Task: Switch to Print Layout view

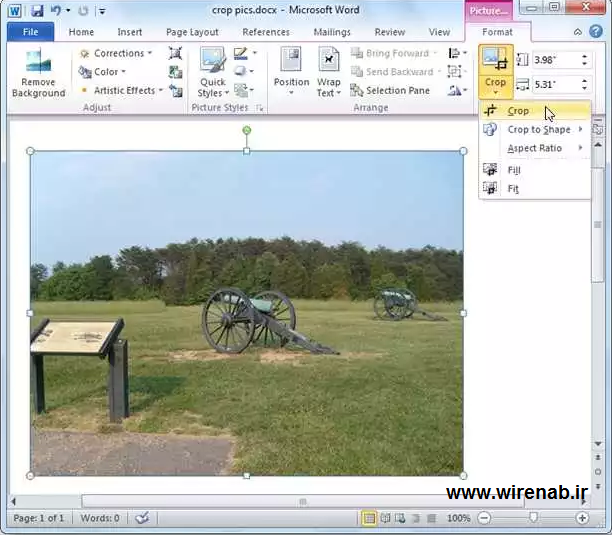Action: pyautogui.click(x=369, y=518)
